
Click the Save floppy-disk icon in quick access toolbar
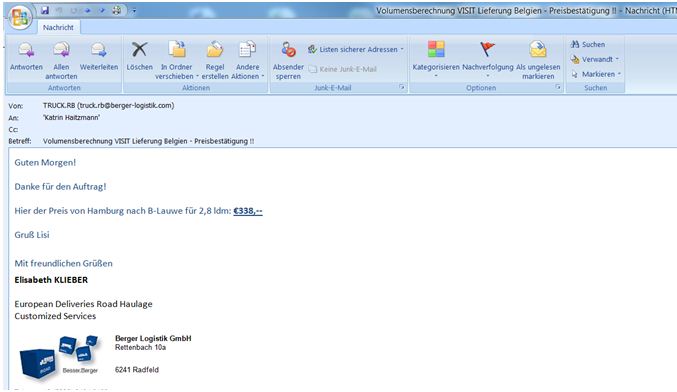pos(45,10)
